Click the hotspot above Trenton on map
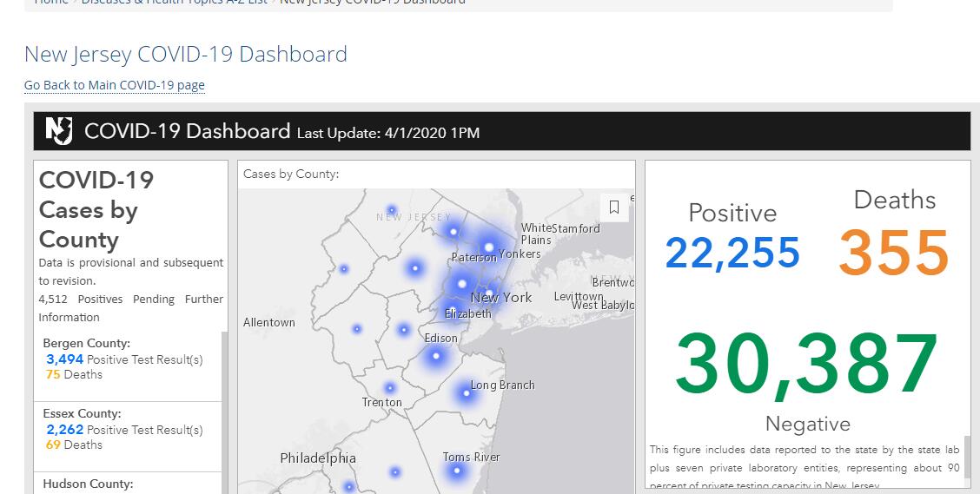980x494 pixels. point(390,388)
